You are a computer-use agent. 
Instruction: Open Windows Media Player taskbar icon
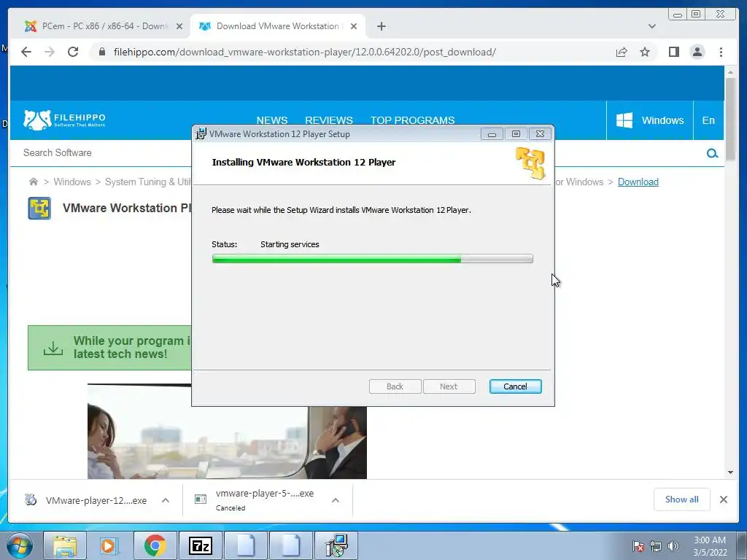(x=109, y=545)
